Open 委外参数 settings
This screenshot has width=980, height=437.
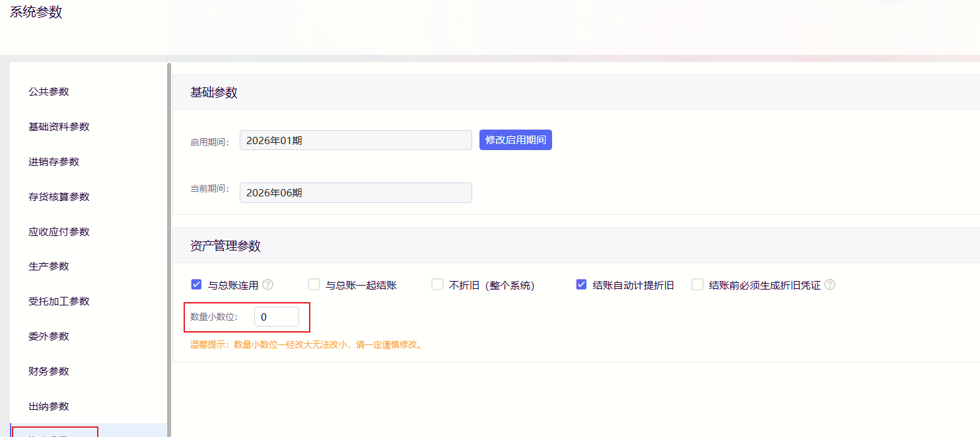49,337
